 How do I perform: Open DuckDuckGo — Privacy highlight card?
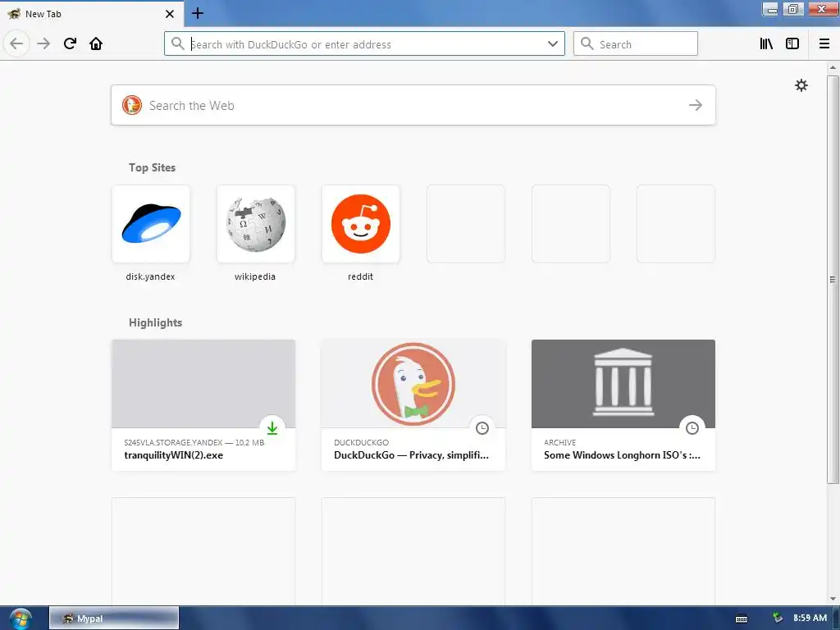[413, 405]
